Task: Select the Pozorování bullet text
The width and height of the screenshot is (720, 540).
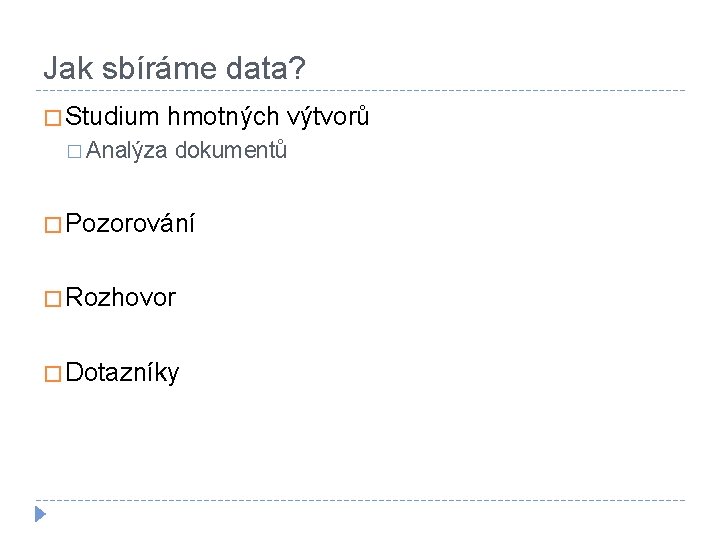Action: coord(130,224)
